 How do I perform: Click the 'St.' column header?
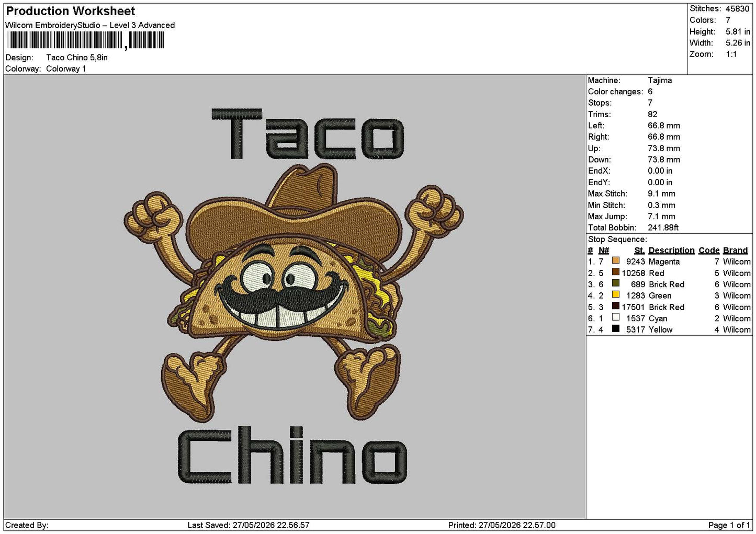pyautogui.click(x=639, y=251)
